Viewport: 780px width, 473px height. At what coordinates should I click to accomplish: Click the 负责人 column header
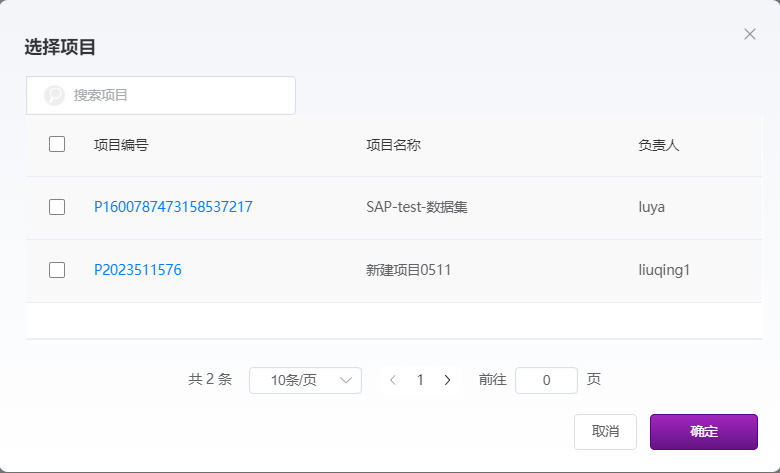pyautogui.click(x=658, y=145)
